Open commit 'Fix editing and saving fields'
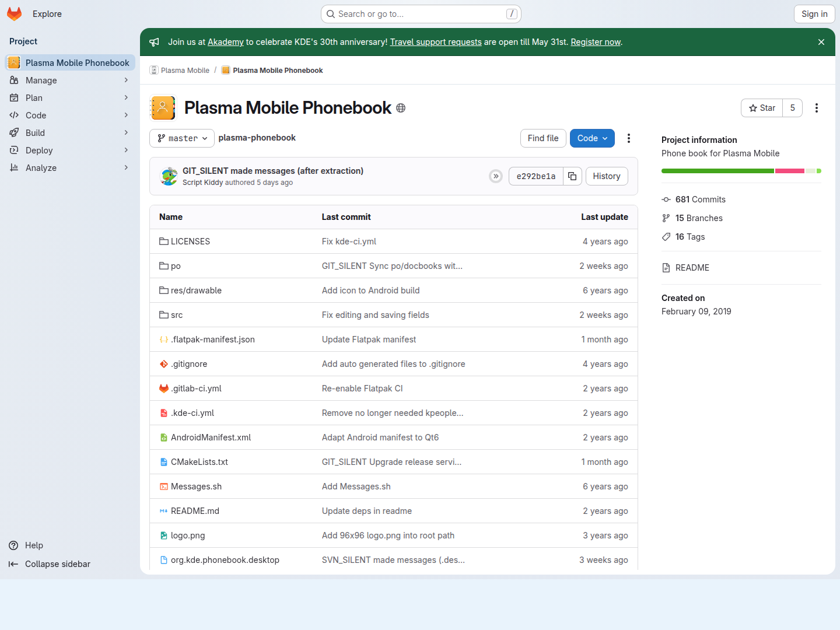 pos(376,315)
